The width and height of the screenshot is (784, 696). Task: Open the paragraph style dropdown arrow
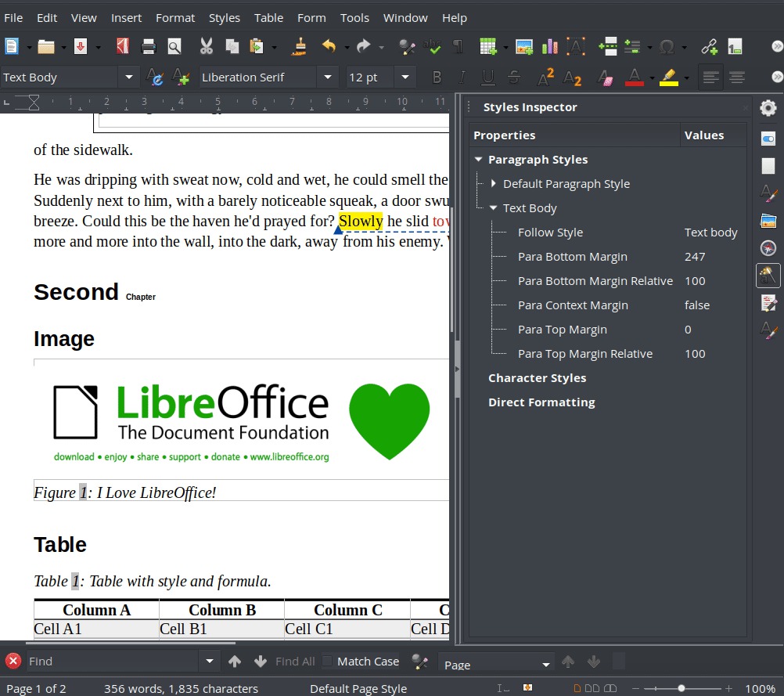(x=129, y=77)
